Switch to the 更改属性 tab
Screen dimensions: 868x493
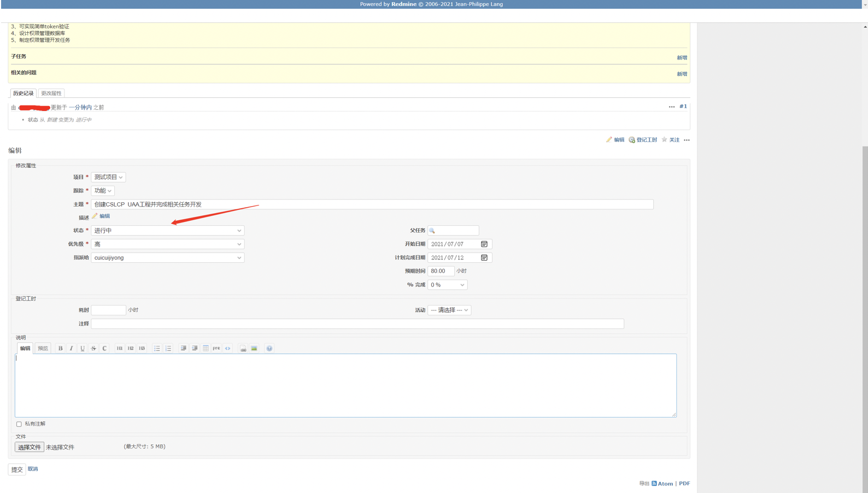(51, 93)
